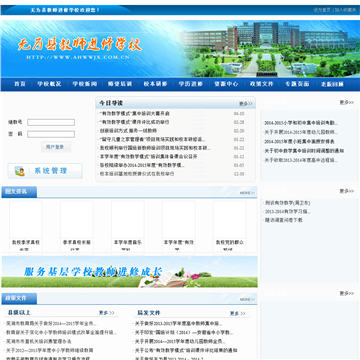Focus the 储数号 account input field
This screenshot has width=360, height=360.
(51, 122)
